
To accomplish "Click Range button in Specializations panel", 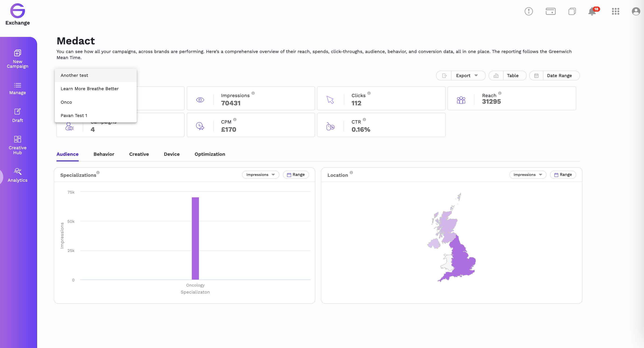I will pos(296,175).
